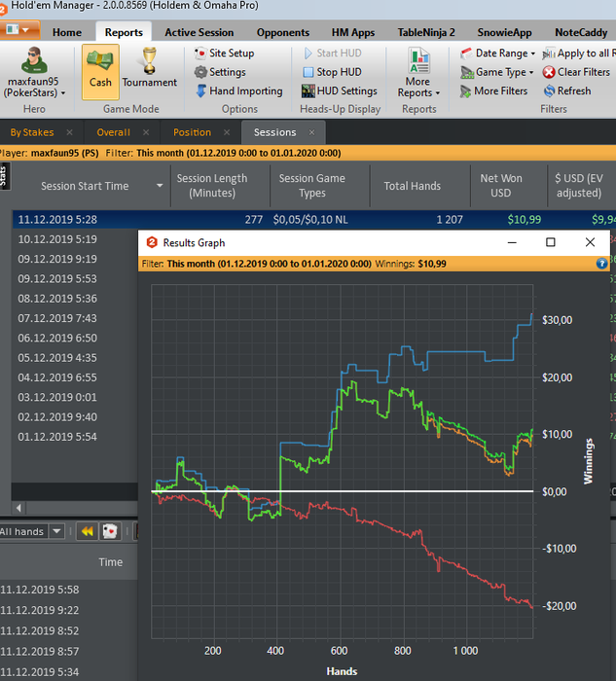Switch to Overall report tab
Image resolution: width=616 pixels, height=681 pixels.
[114, 132]
